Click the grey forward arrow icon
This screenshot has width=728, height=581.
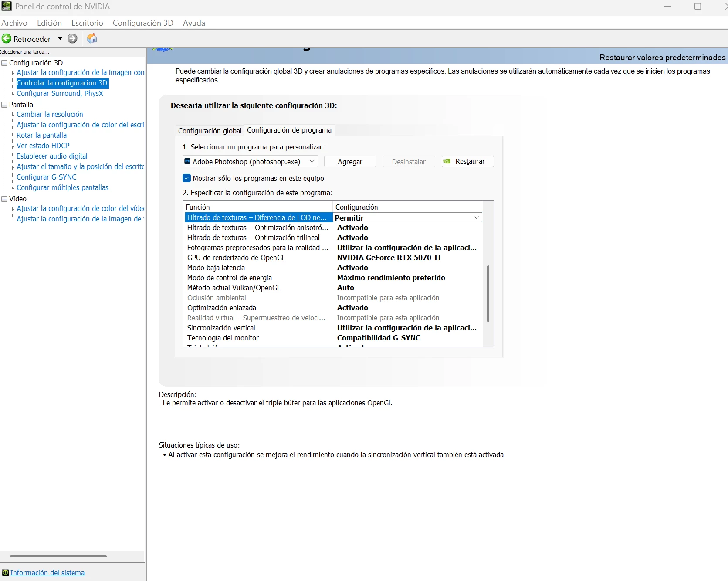coord(72,39)
